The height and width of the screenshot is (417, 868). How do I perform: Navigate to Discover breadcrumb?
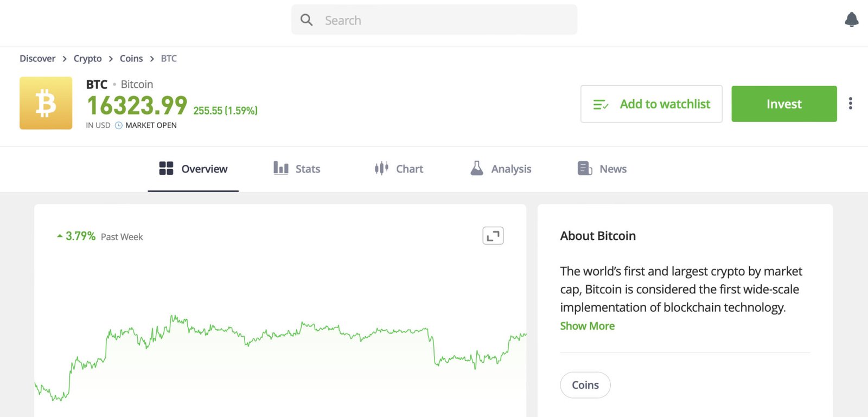37,59
